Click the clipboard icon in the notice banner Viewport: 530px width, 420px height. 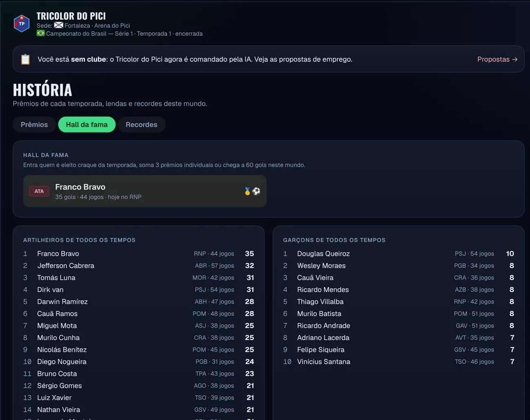coord(25,59)
